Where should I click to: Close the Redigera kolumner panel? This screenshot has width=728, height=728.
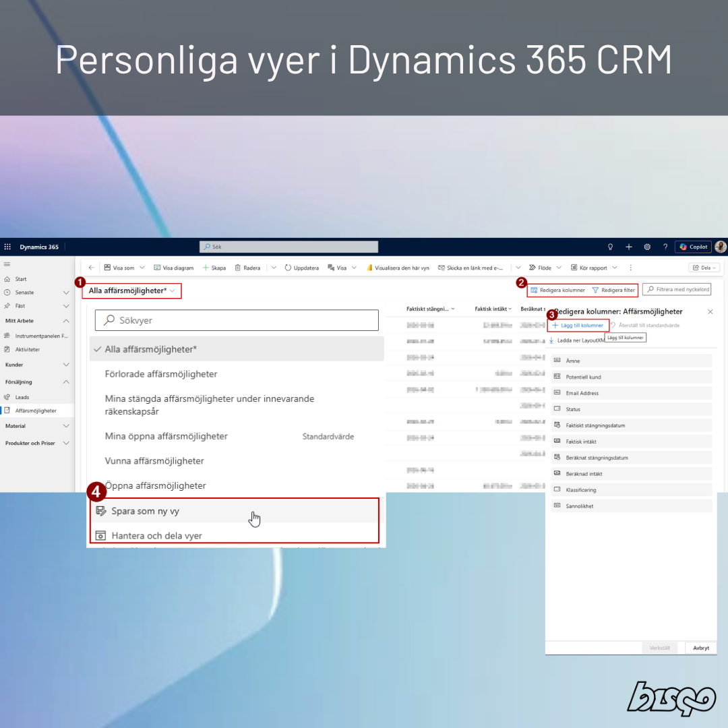pyautogui.click(x=710, y=311)
